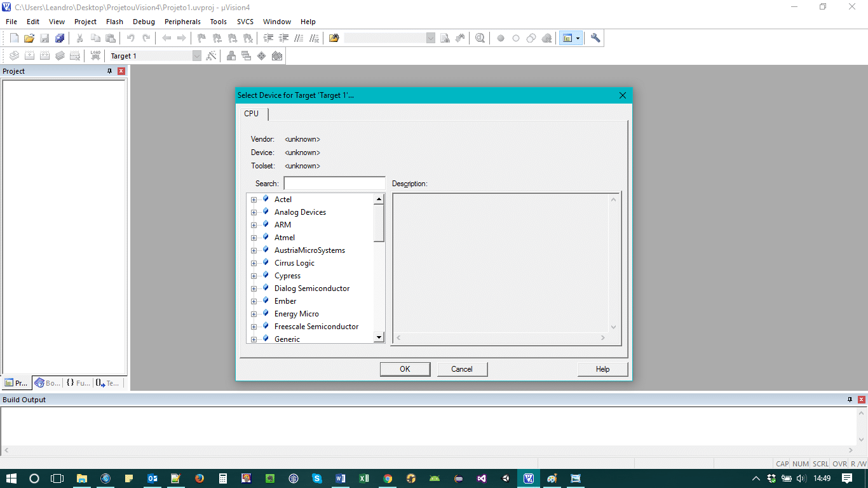The image size is (868, 488).
Task: Pin the Project panel with pushpin icon
Action: 109,71
